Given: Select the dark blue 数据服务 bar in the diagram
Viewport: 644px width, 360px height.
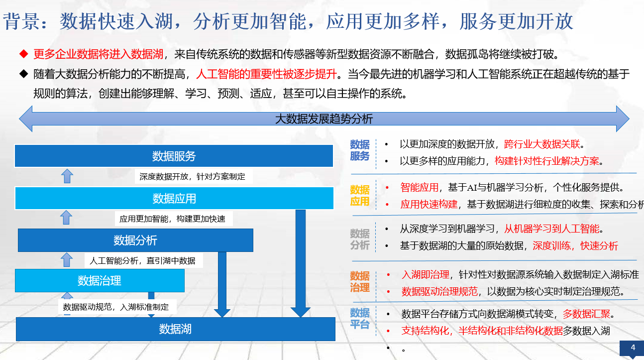Looking at the screenshot, I should coord(174,156).
